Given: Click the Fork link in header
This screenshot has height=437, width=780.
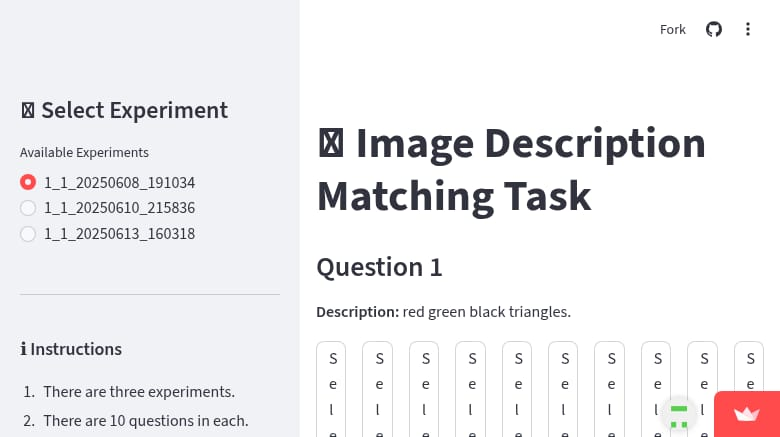Looking at the screenshot, I should click(673, 29).
